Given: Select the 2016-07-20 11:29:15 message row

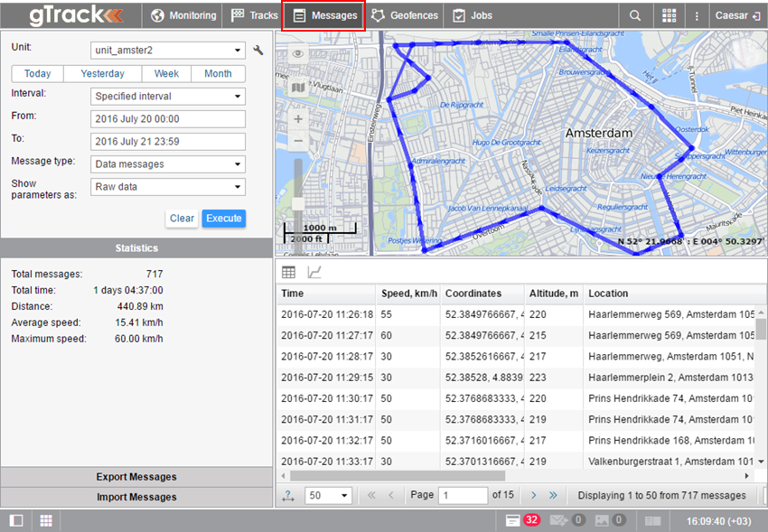Looking at the screenshot, I should pos(517,378).
